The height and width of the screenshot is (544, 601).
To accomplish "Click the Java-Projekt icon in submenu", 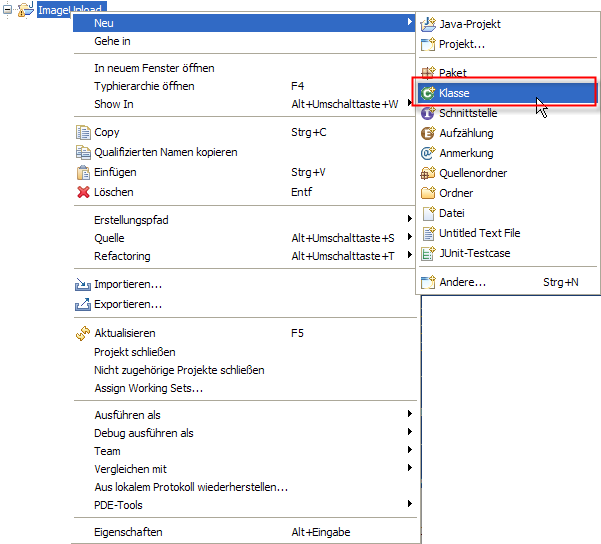I will 428,24.
